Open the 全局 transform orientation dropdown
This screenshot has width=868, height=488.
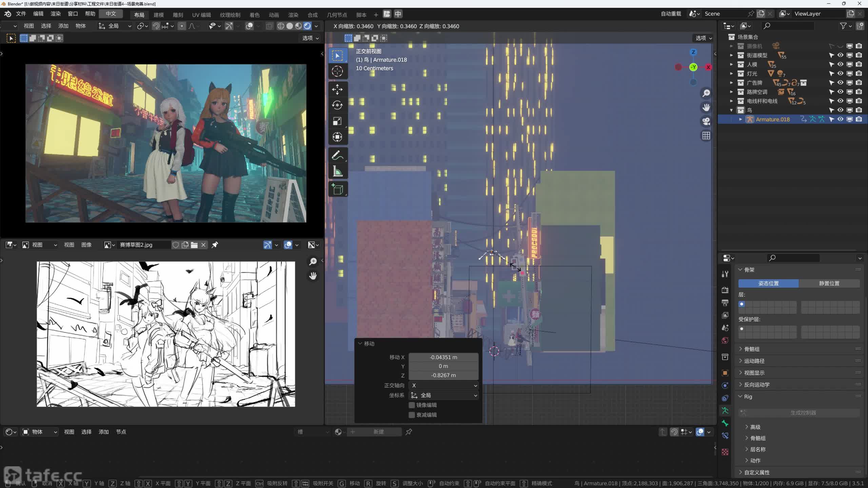(x=115, y=26)
